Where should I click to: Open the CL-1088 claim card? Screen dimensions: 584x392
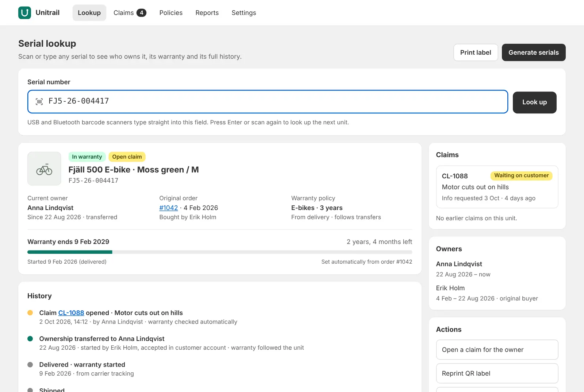pyautogui.click(x=497, y=187)
